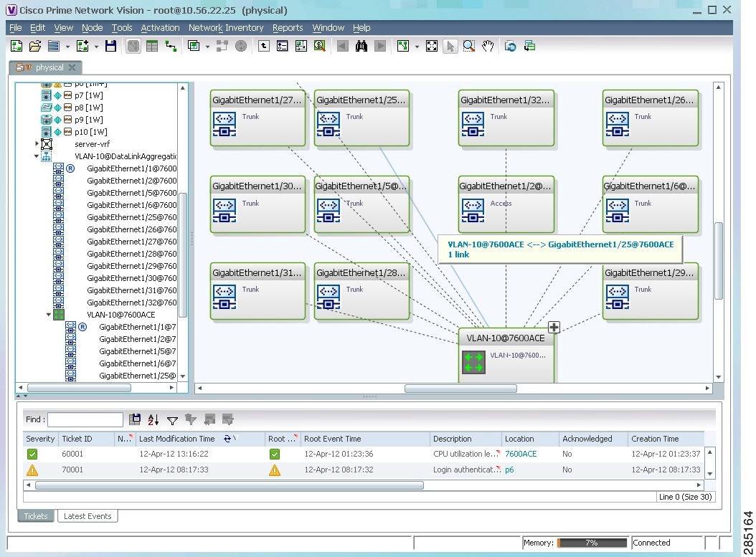
Task: Click the warning severity icon for ticket 70001
Action: coord(32,470)
